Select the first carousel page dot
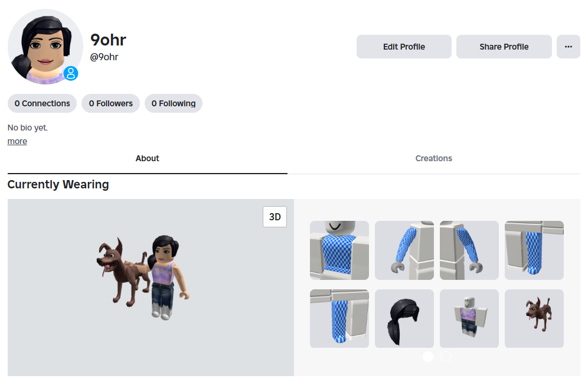Image resolution: width=588 pixels, height=385 pixels. click(428, 357)
